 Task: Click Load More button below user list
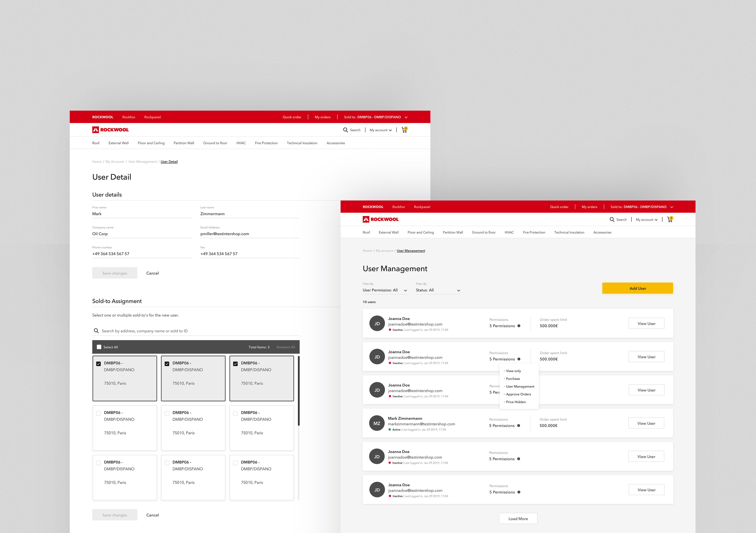518,518
